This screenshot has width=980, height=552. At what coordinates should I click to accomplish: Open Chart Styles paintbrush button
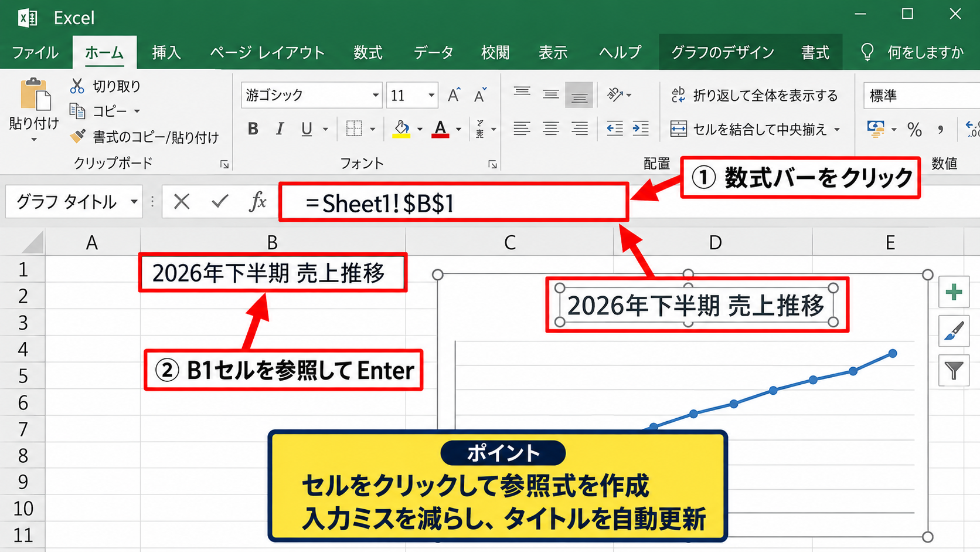point(954,331)
